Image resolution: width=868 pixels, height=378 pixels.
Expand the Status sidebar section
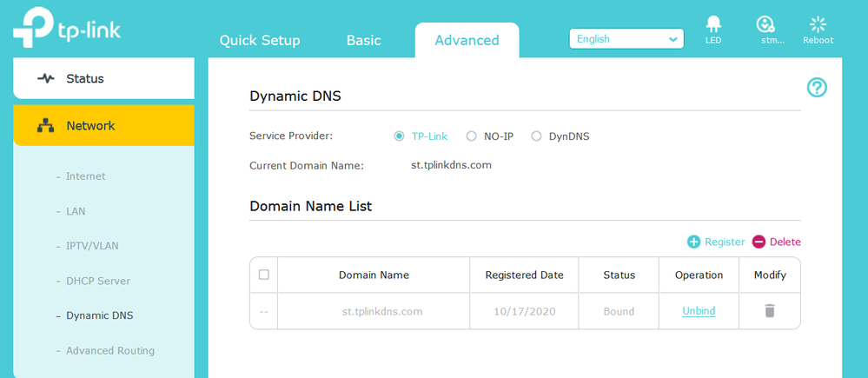click(103, 78)
